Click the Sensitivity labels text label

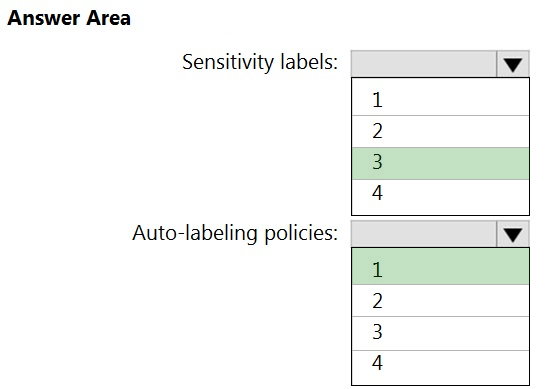260,63
